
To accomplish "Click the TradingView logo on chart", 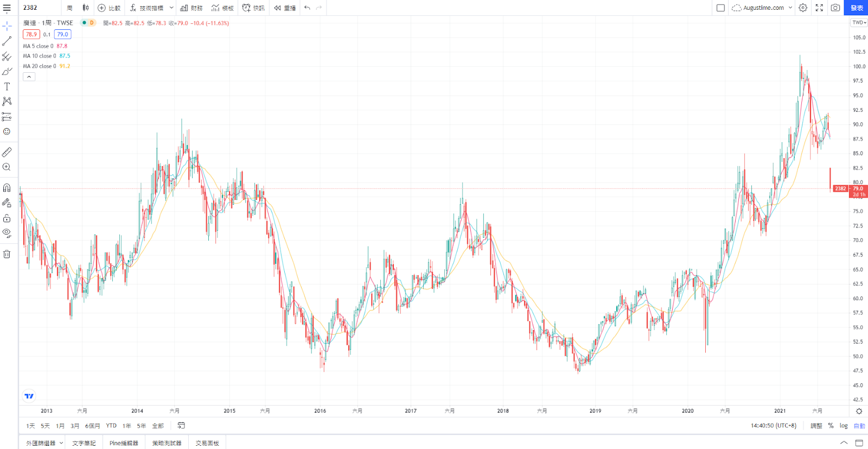I will pos(29,396).
